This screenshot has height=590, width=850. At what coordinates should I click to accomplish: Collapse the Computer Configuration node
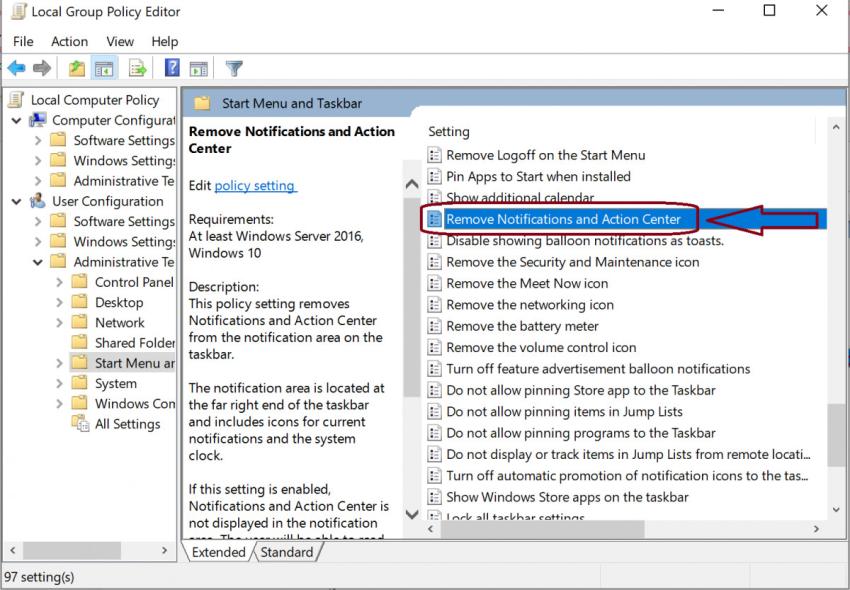(x=16, y=120)
